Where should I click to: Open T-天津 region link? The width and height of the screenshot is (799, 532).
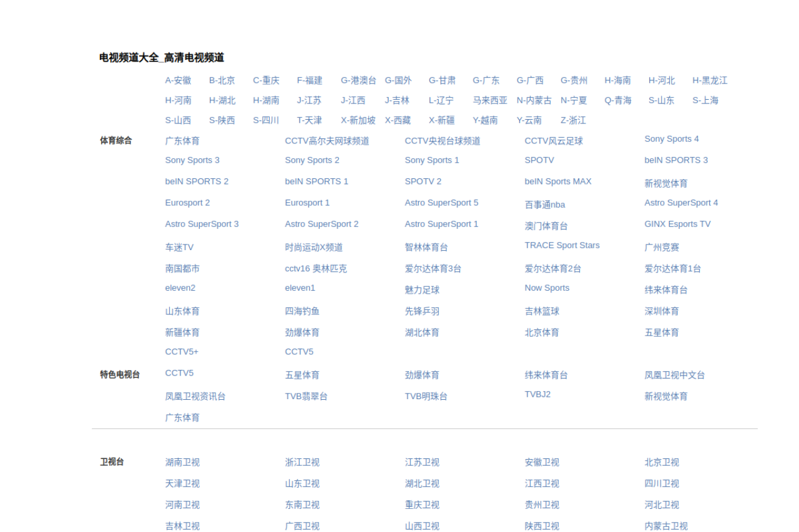[x=310, y=120]
